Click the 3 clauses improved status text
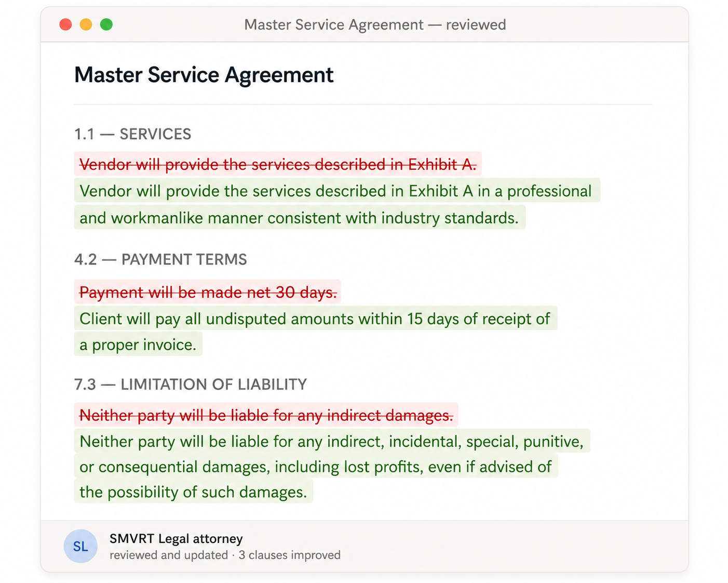This screenshot has height=583, width=728. (x=290, y=555)
